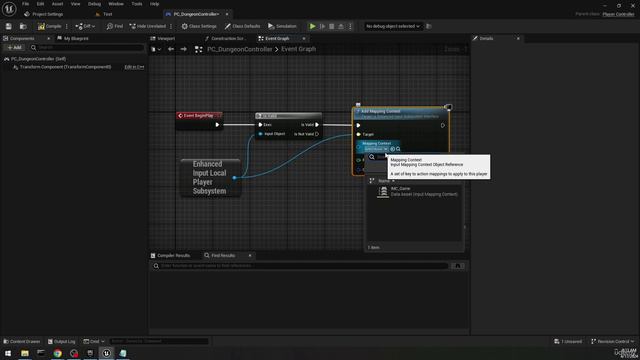Click the Find button in the toolbar

(115, 26)
